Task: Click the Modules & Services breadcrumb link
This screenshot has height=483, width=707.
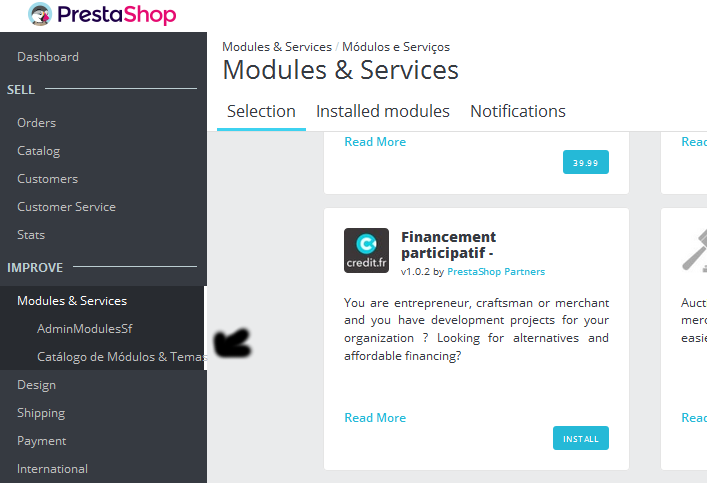Action: coord(277,47)
